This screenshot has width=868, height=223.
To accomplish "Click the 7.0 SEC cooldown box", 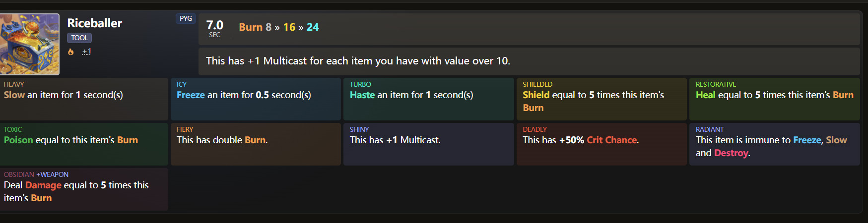I will tap(214, 29).
